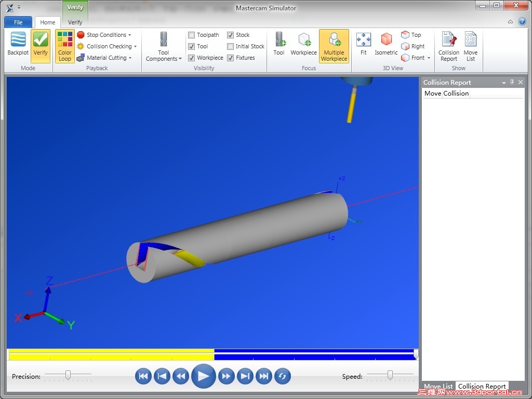
Task: Focus on Workpiece
Action: point(303,46)
